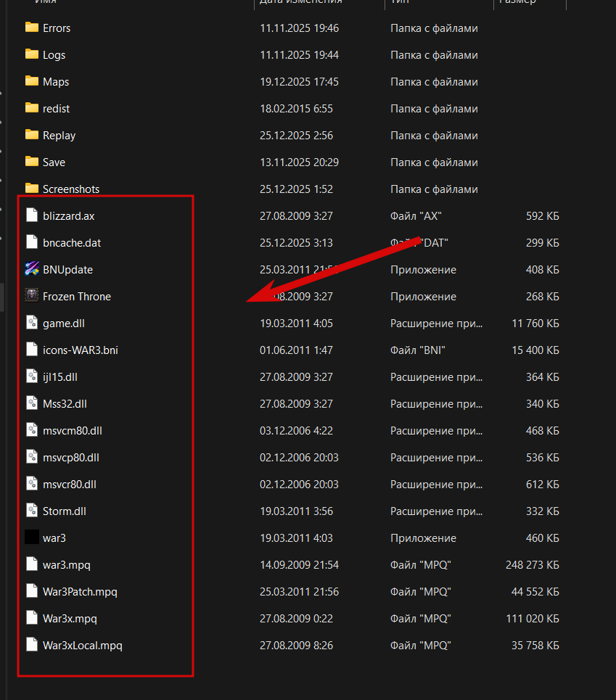
Task: Click the size value 111 020 КБ
Action: [533, 618]
